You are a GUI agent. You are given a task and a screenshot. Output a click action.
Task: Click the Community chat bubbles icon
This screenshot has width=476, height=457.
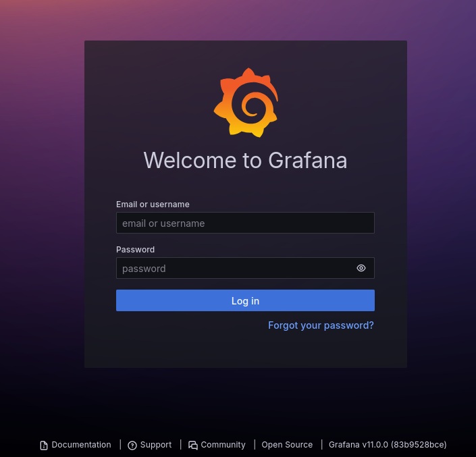[x=193, y=446]
